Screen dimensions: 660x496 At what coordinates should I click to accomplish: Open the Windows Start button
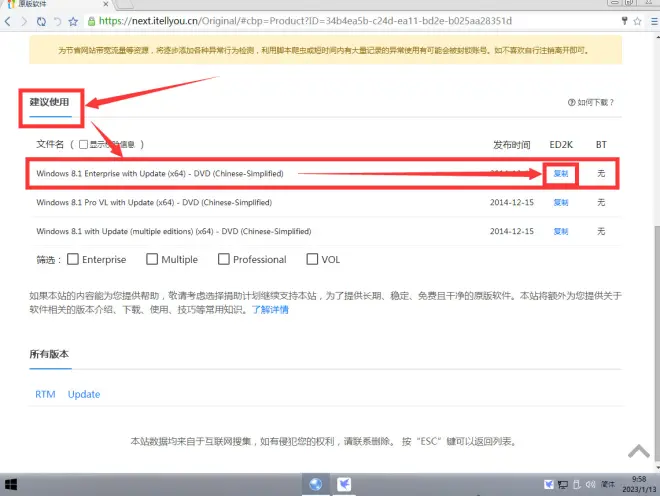point(11,485)
